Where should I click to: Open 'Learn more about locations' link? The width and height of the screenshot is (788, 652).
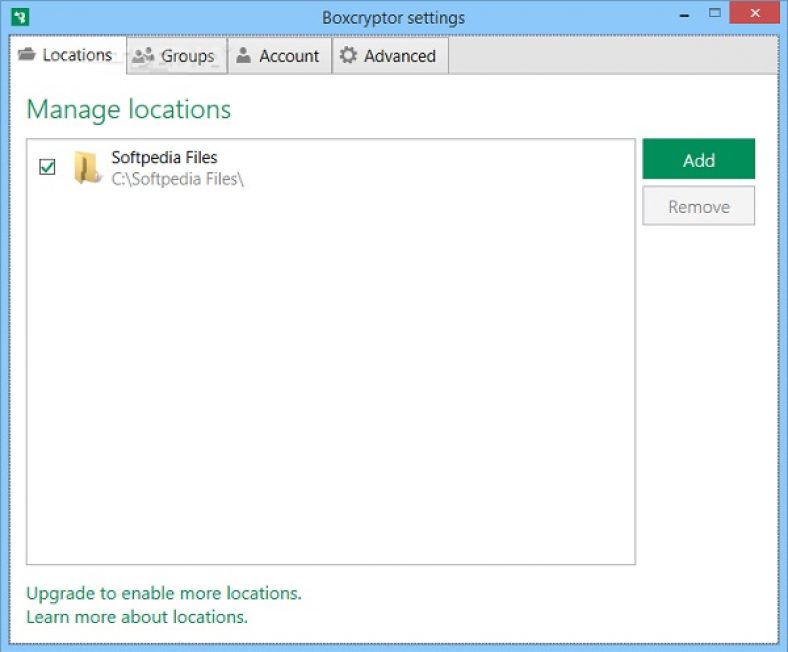(x=137, y=617)
